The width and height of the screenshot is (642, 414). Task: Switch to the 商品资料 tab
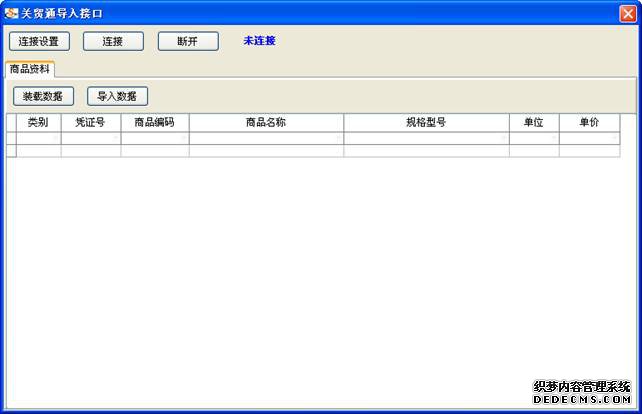click(30, 69)
